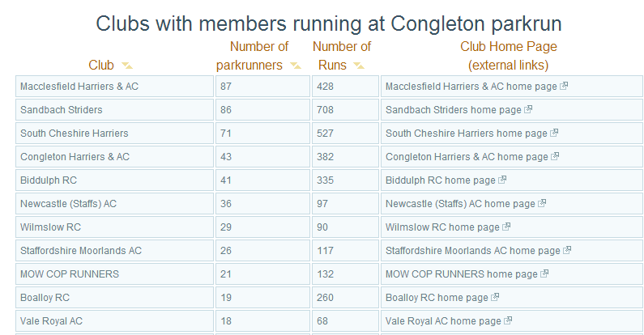
Task: Click external link icon for MOW COP RUNNERS
Action: tap(544, 273)
